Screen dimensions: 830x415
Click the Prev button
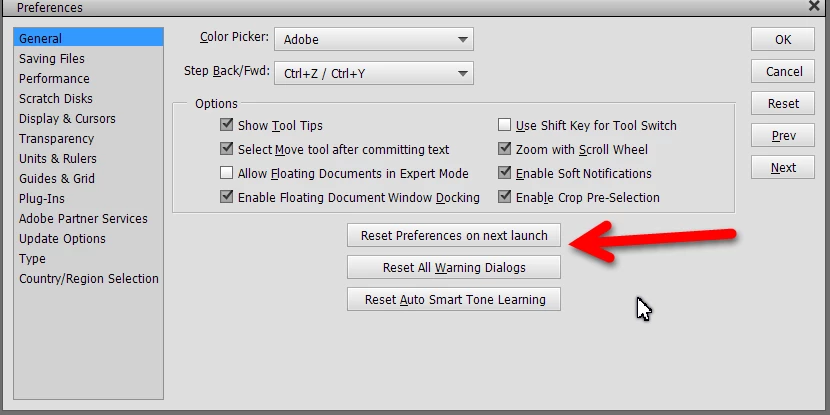pyautogui.click(x=782, y=136)
